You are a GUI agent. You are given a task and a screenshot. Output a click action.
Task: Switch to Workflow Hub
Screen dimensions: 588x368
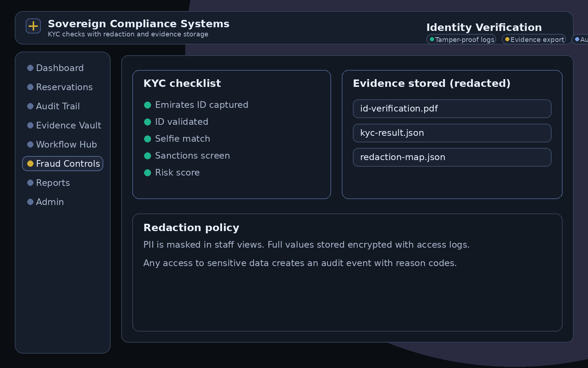tap(66, 144)
